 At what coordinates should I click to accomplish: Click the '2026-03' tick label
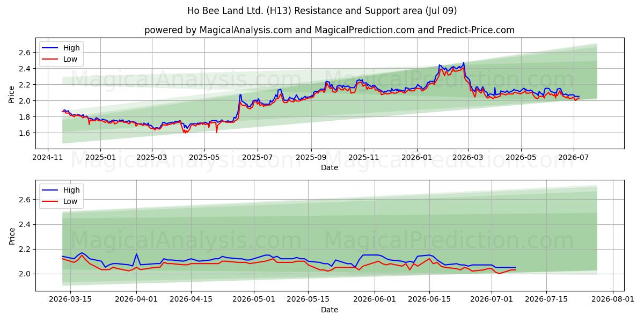tap(467, 157)
